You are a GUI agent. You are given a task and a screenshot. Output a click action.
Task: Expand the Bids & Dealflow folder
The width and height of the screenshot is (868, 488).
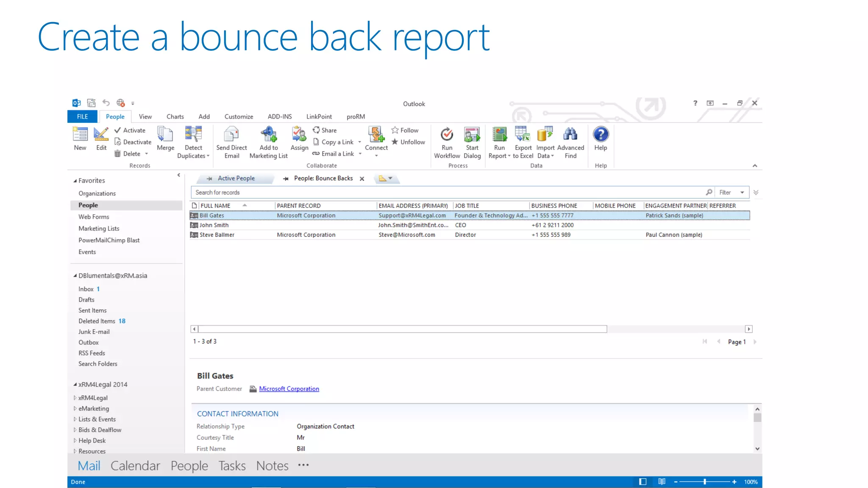pos(75,430)
